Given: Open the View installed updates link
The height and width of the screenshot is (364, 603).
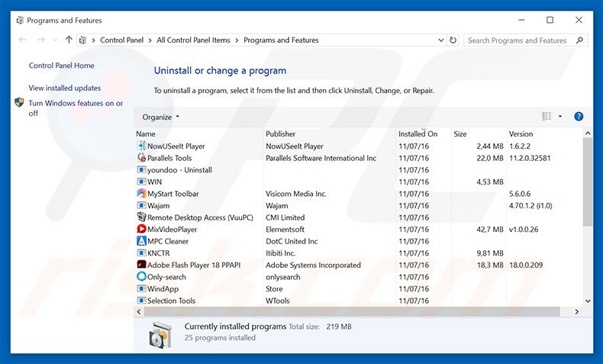Looking at the screenshot, I should point(65,88).
